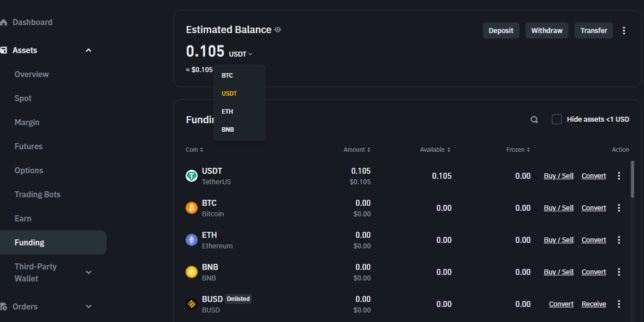Click the Orders icon in sidebar

pos(4,307)
